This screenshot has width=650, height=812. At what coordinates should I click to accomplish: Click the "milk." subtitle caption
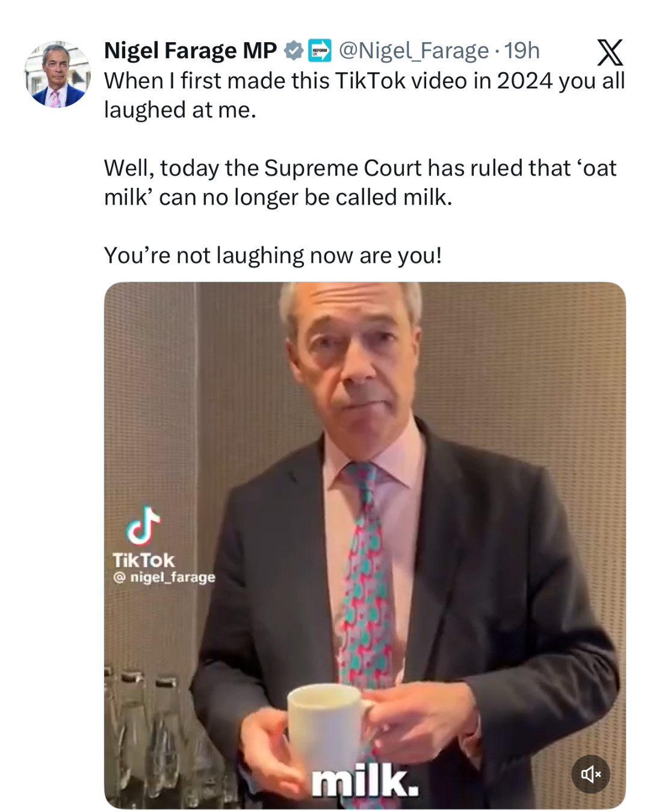click(x=365, y=780)
